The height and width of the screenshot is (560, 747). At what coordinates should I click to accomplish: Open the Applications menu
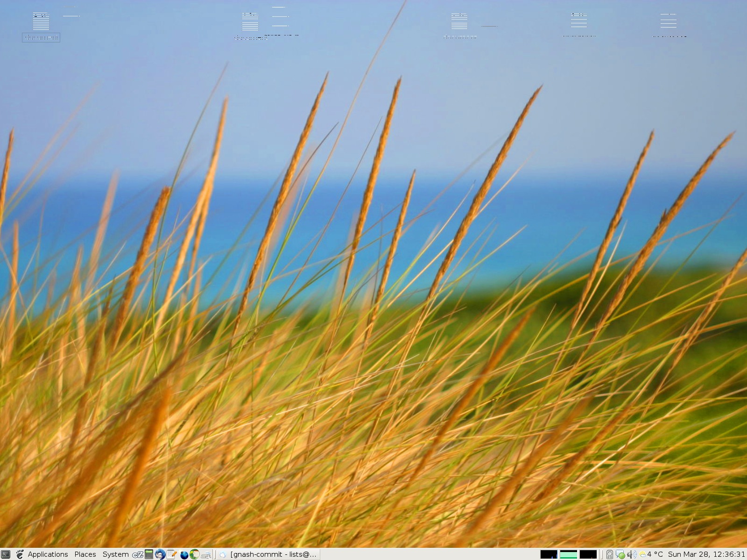point(48,554)
